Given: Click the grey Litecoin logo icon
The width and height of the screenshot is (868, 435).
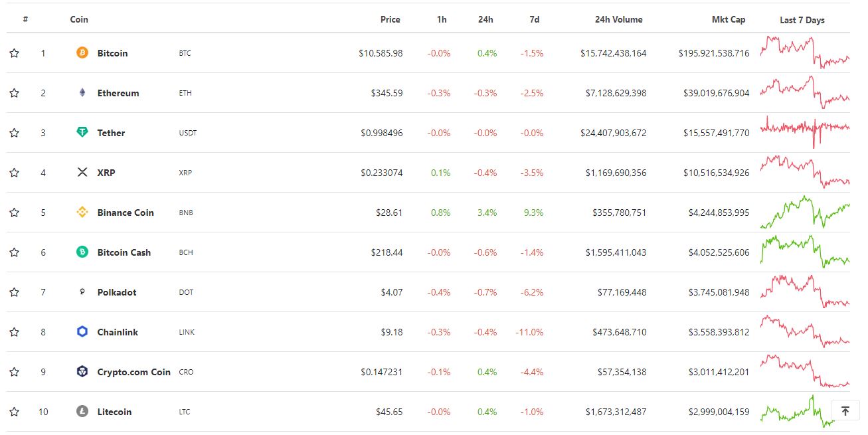Looking at the screenshot, I should (x=82, y=412).
